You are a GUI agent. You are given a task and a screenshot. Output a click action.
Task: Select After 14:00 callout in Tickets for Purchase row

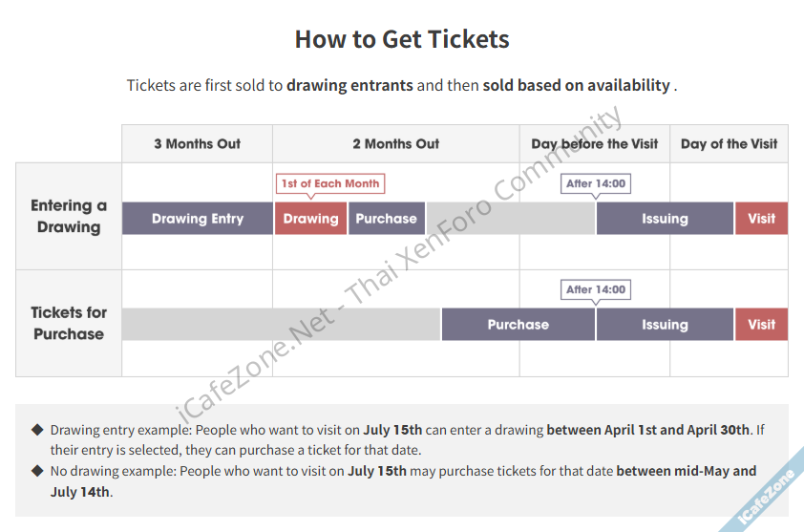coord(596,289)
